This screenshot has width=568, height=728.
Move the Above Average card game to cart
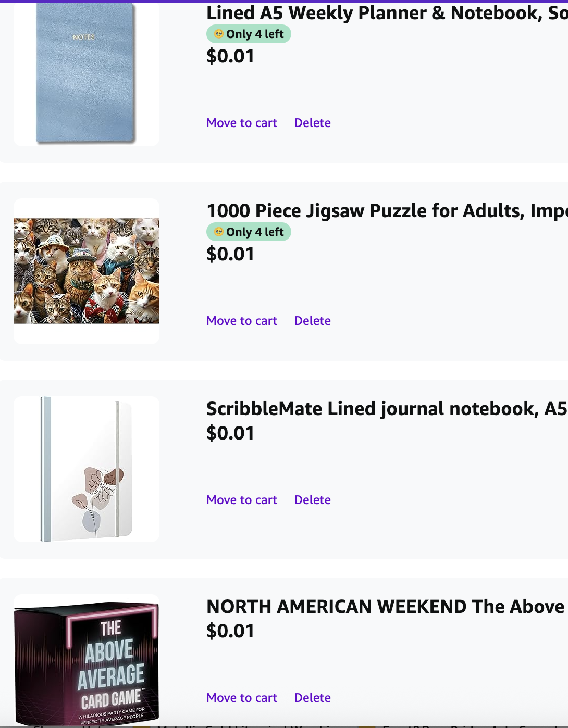[x=242, y=698]
